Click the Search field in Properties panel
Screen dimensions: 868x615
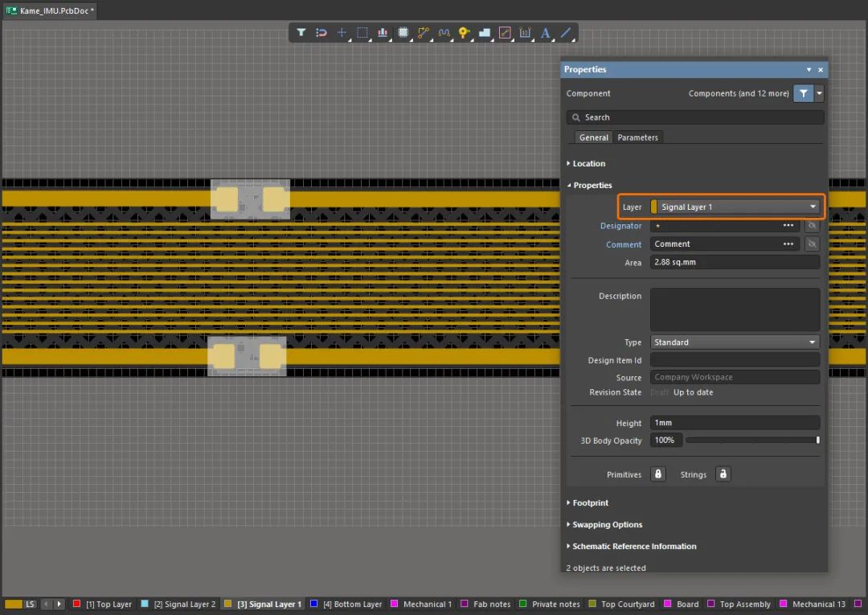tap(695, 117)
